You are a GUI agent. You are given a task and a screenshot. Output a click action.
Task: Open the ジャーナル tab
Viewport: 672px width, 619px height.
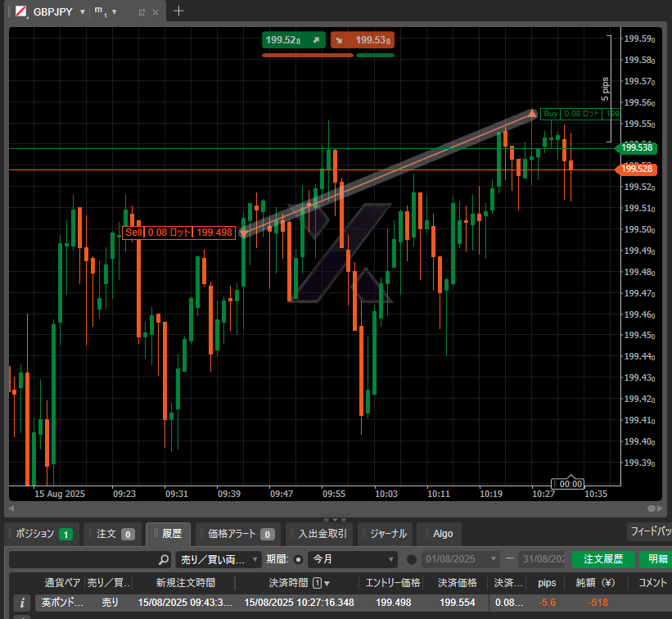pyautogui.click(x=387, y=534)
